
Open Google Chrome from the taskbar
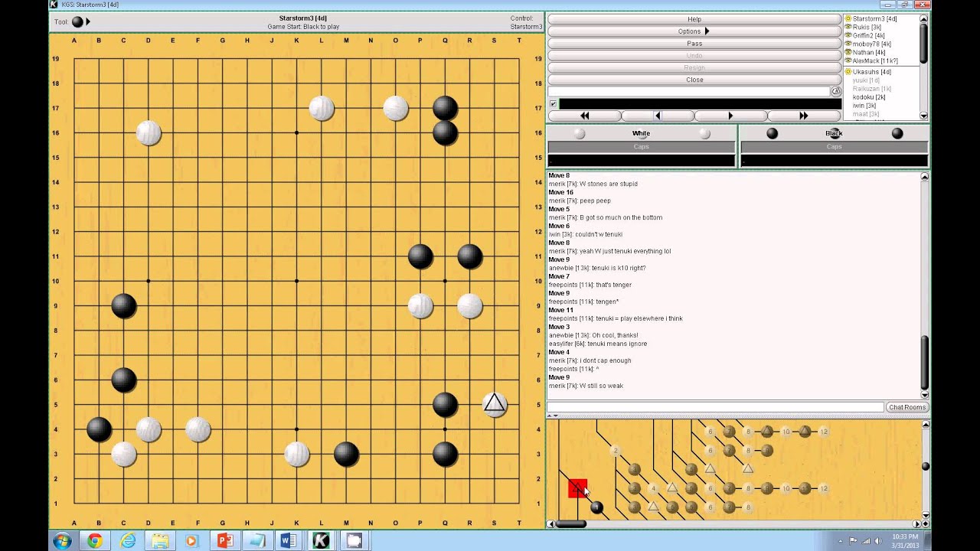[x=94, y=541]
